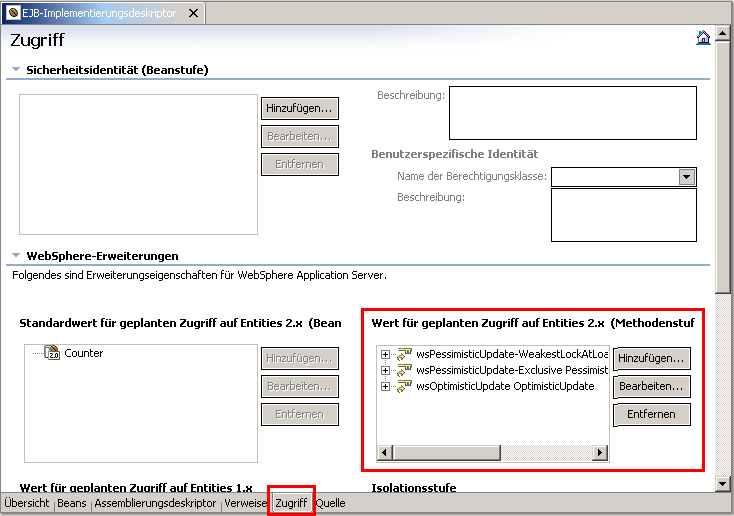Image resolution: width=734 pixels, height=516 pixels.
Task: Click Entfernen in Methodenstufe section
Action: [652, 414]
